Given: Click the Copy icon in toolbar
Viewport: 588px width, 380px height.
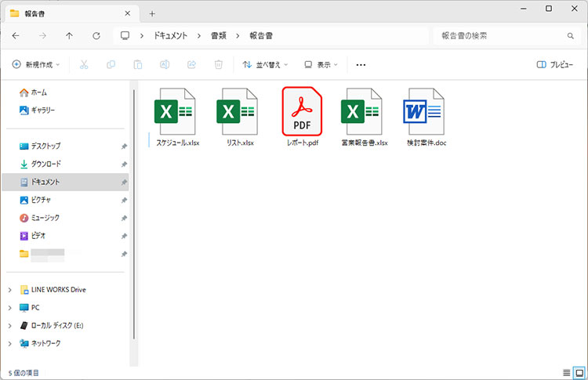Looking at the screenshot, I should click(111, 64).
